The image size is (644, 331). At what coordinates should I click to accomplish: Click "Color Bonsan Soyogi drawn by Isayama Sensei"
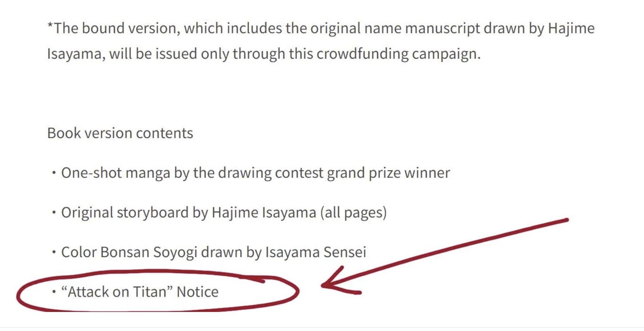213,252
